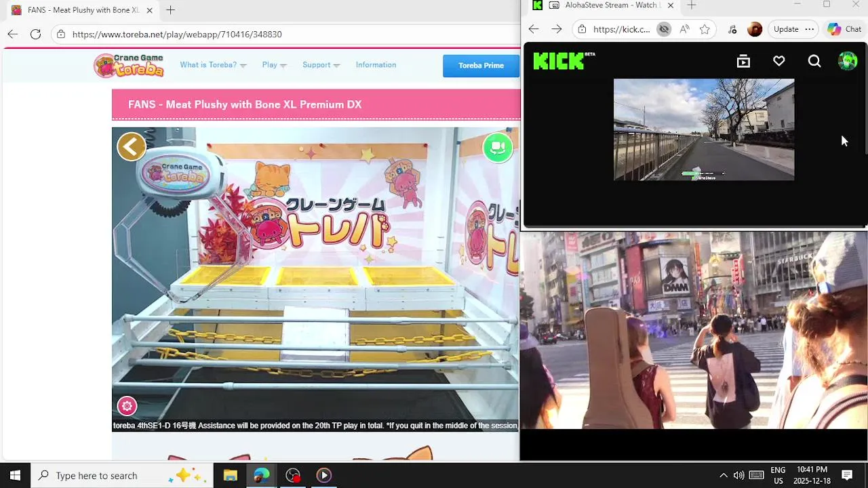This screenshot has height=488, width=868.
Task: Open Read aloud in Kick window
Action: pyautogui.click(x=684, y=29)
